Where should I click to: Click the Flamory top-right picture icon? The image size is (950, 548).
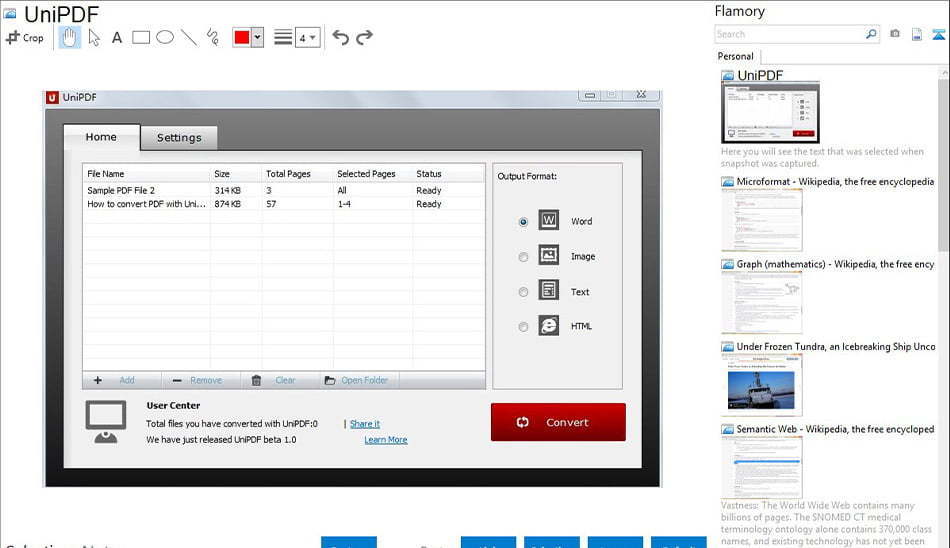coord(938,35)
